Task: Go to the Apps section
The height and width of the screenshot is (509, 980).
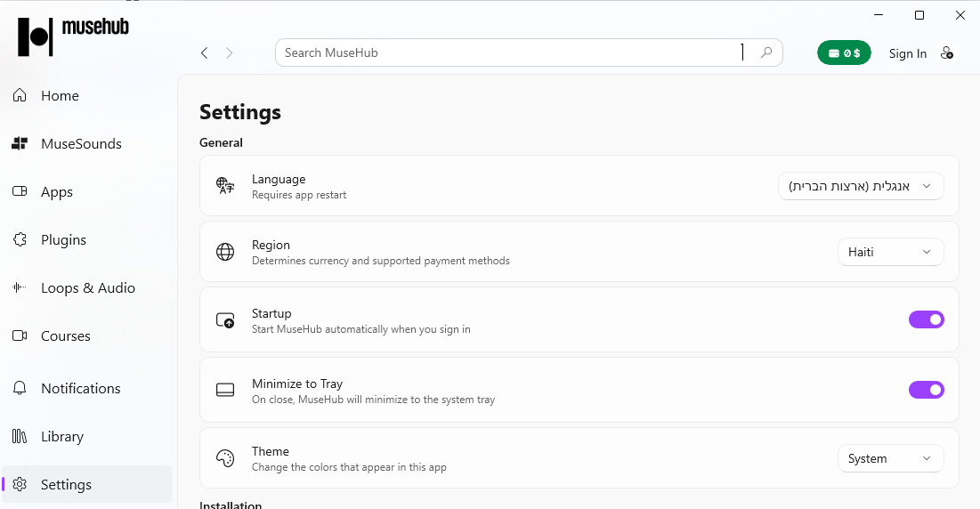Action: 87,191
